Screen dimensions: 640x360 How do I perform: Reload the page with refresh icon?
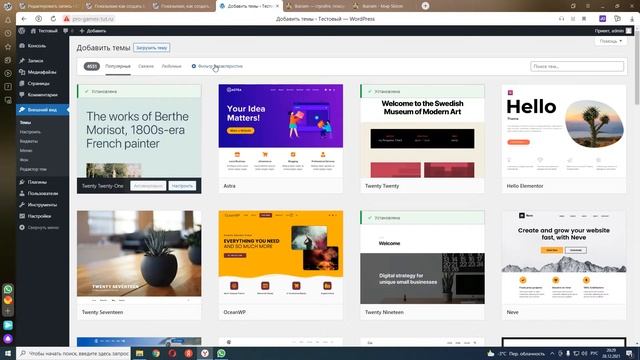click(53, 19)
